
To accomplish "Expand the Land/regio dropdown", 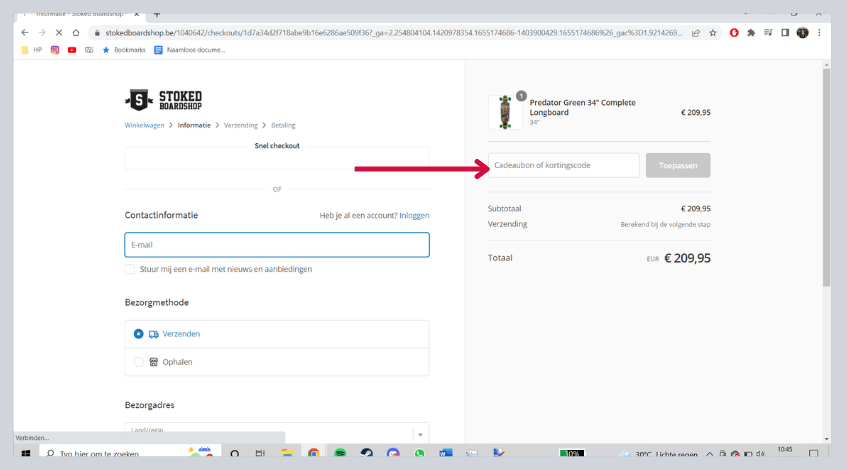I will 419,434.
